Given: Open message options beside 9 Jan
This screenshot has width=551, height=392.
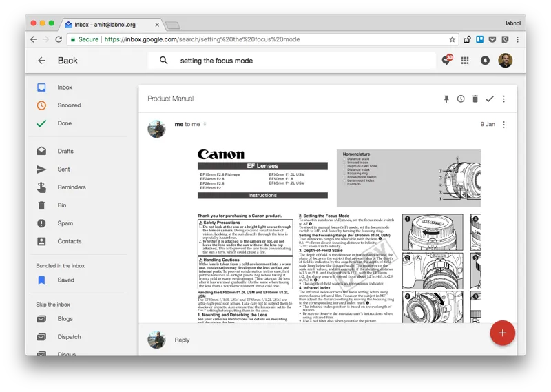Looking at the screenshot, I should point(504,125).
